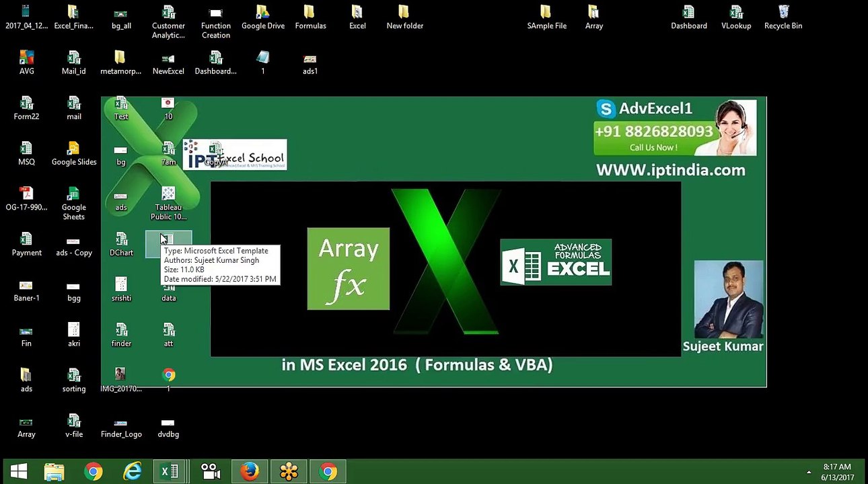Open the Array folder icon
Viewport: 868px width, 484px height.
(x=593, y=17)
